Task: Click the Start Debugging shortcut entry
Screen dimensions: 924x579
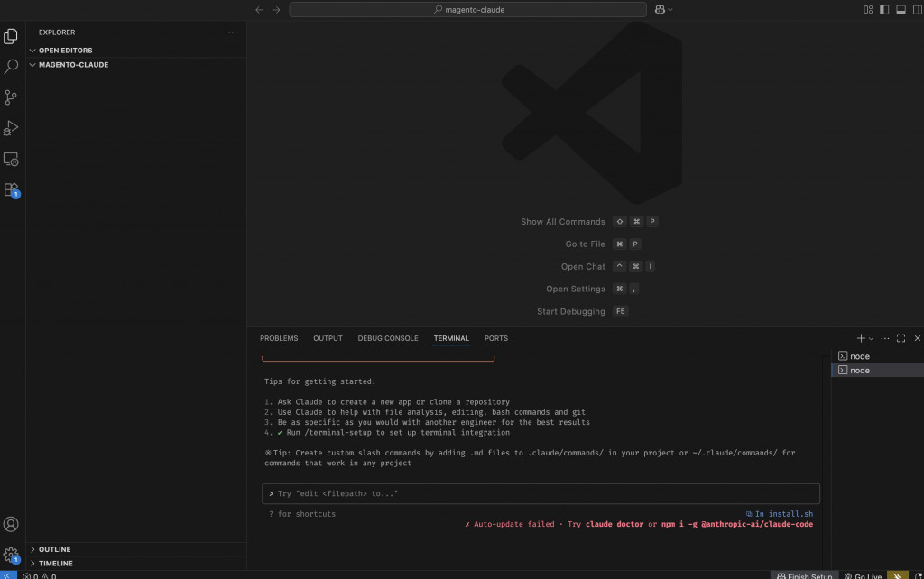Action: coord(582,311)
